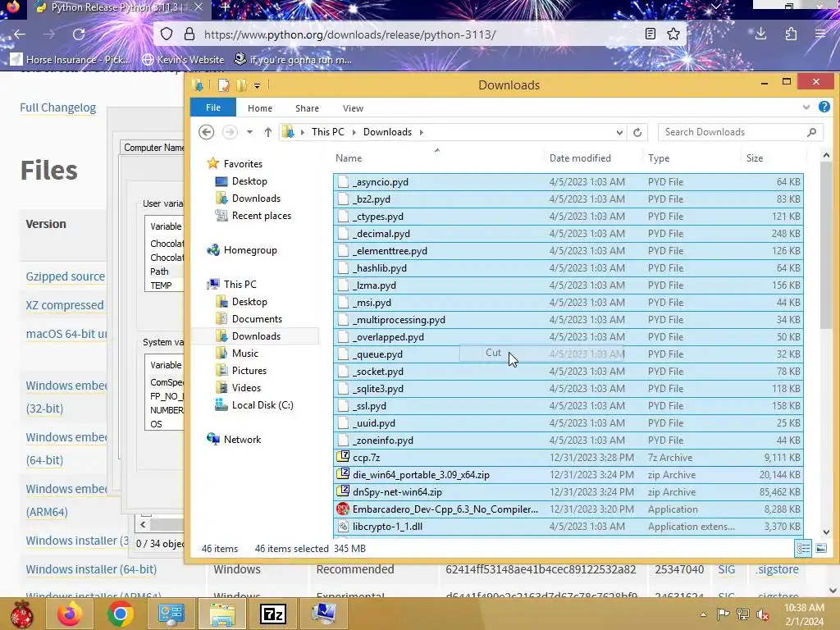The image size is (840, 630).
Task: Expand the ribbon with the chevron arrow
Action: pos(806,107)
